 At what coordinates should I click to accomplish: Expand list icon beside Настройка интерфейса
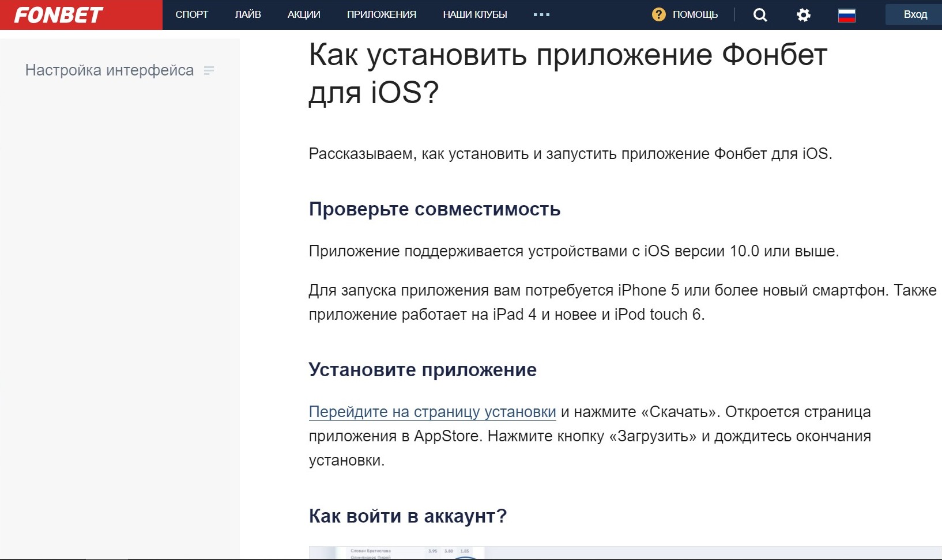pos(209,70)
